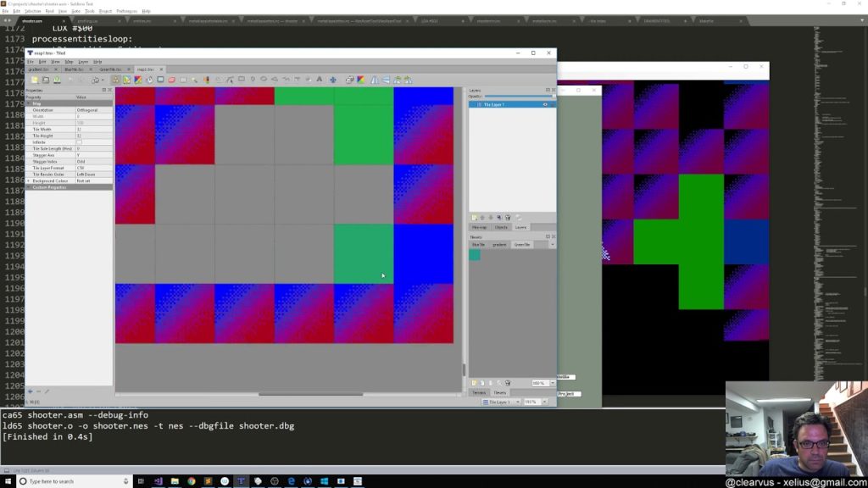The width and height of the screenshot is (868, 488).
Task: Switch to the bluetile.tsx document tab
Action: 74,69
